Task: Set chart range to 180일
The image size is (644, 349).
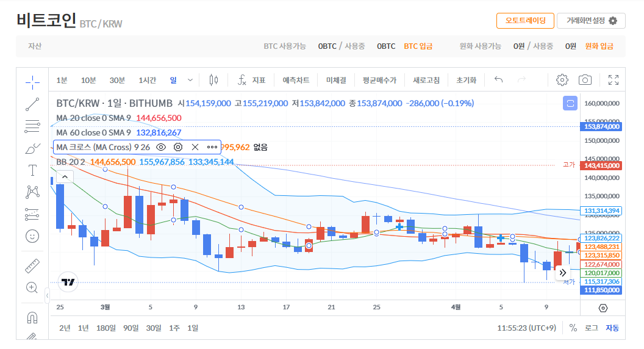Action: coord(106,328)
